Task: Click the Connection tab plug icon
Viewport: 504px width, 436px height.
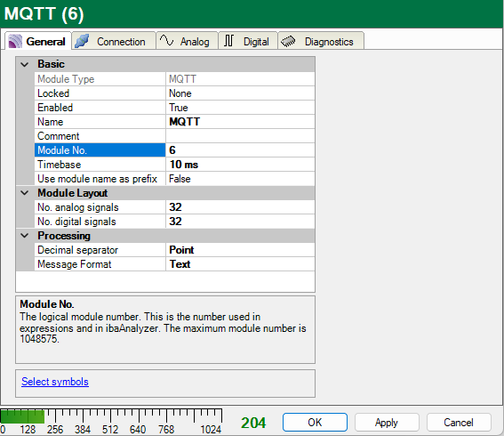Action: pos(82,41)
